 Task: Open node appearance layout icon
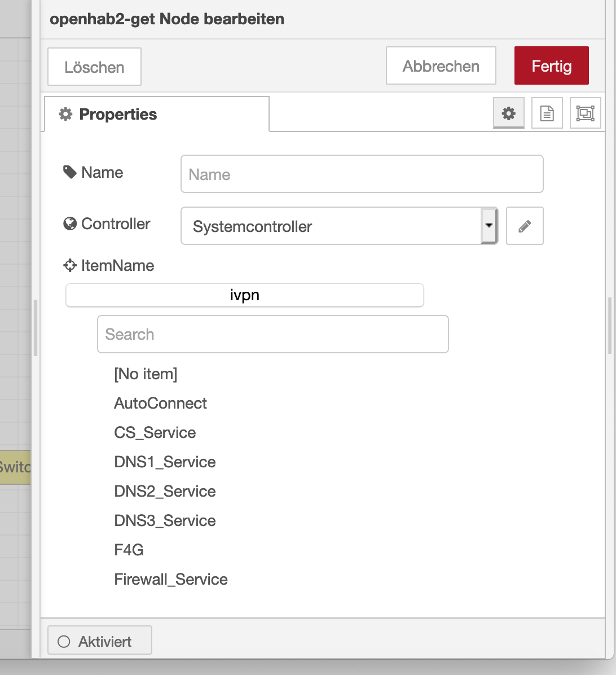585,113
